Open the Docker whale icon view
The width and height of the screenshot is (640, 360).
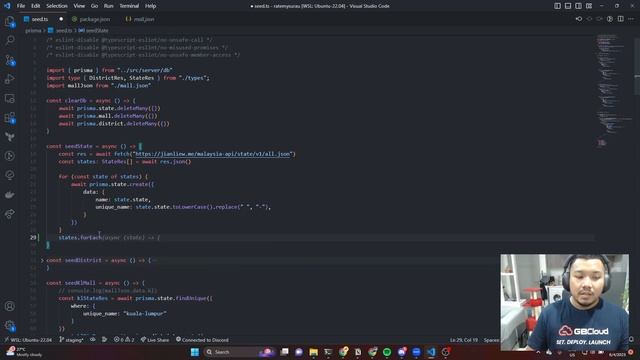(10, 195)
